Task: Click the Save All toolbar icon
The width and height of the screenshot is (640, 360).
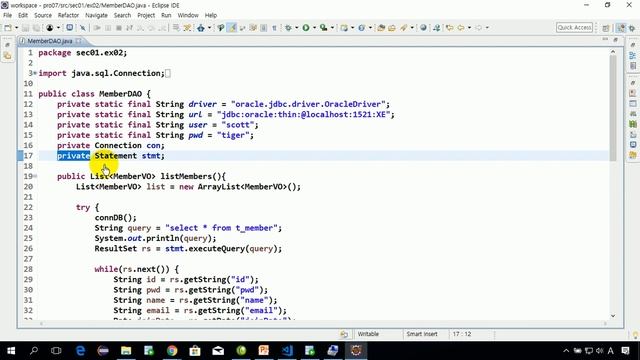Action: (x=36, y=28)
